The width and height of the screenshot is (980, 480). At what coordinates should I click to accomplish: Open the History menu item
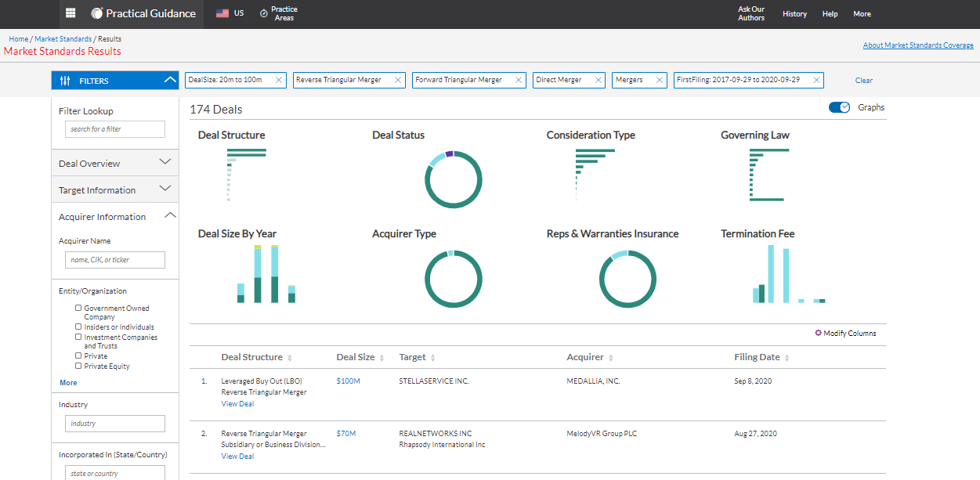point(794,13)
